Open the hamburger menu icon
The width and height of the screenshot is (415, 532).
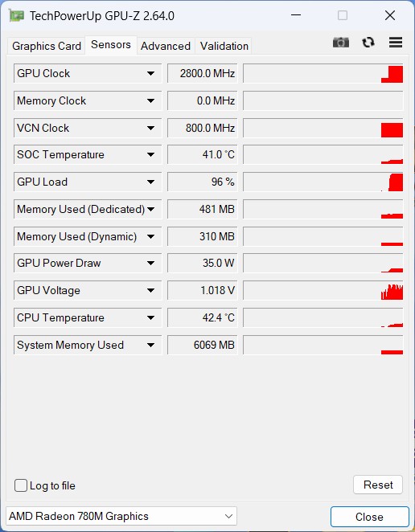(x=396, y=43)
